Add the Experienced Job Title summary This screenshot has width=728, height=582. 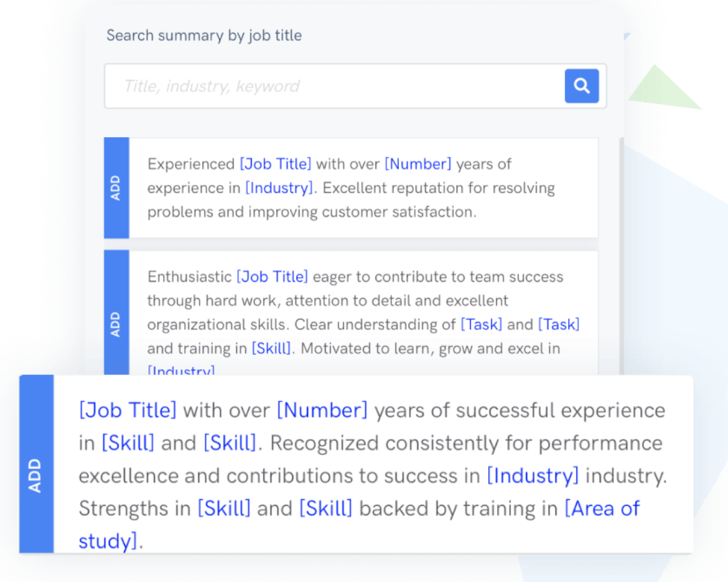coord(116,188)
